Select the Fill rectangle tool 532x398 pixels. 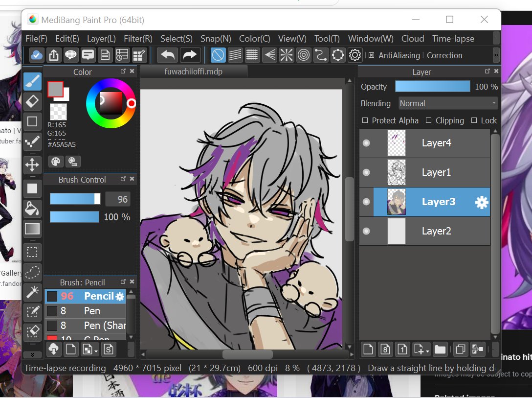(33, 188)
